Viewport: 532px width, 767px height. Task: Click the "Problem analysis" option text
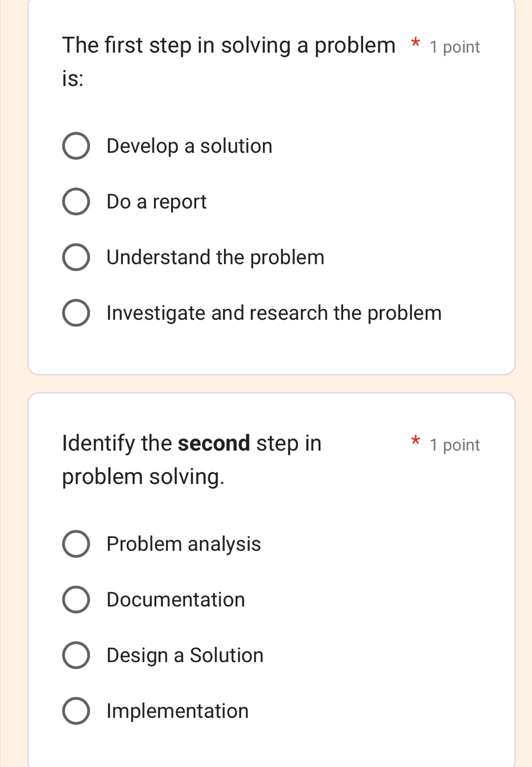(x=183, y=544)
